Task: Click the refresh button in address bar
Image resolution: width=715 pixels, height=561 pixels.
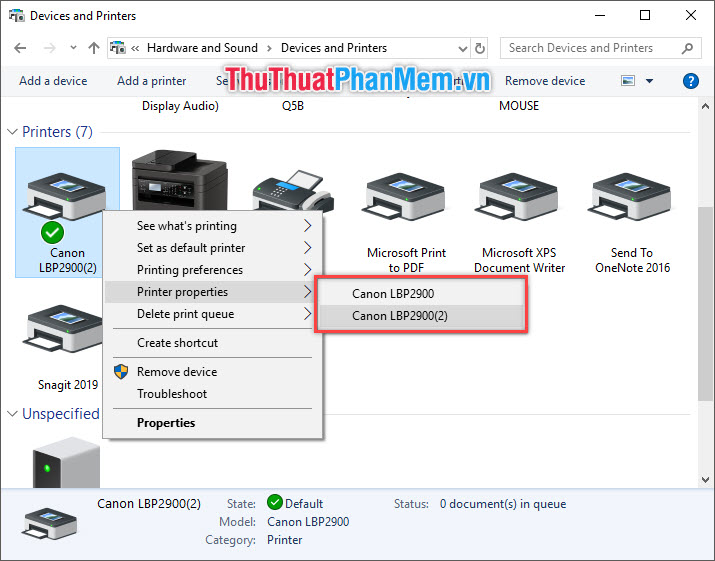Action: pyautogui.click(x=480, y=48)
